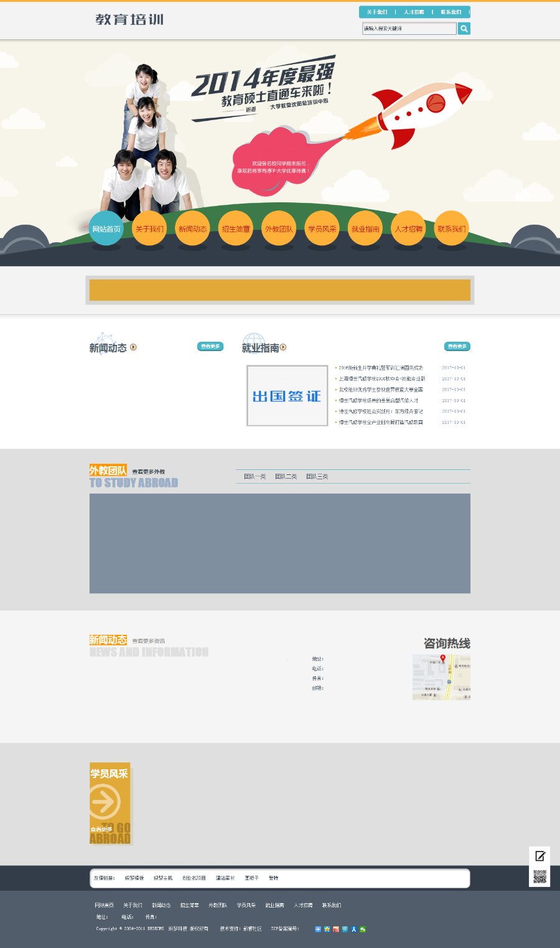This screenshot has height=948, width=560.
Task: Click the arrow icon beside 新闻动态 heading
Action: [x=133, y=347]
